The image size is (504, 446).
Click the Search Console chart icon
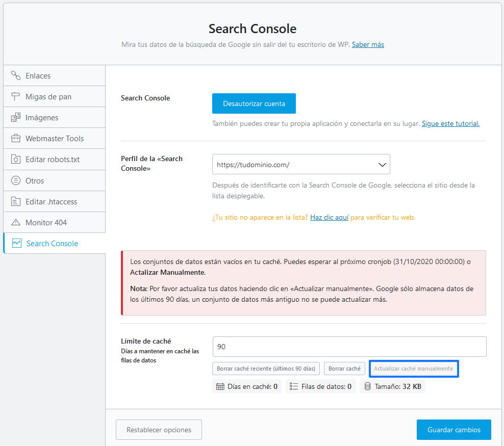tap(17, 243)
